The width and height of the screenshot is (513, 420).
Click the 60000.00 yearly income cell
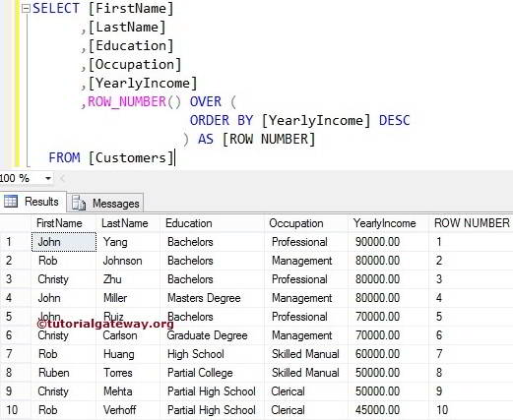(x=388, y=354)
